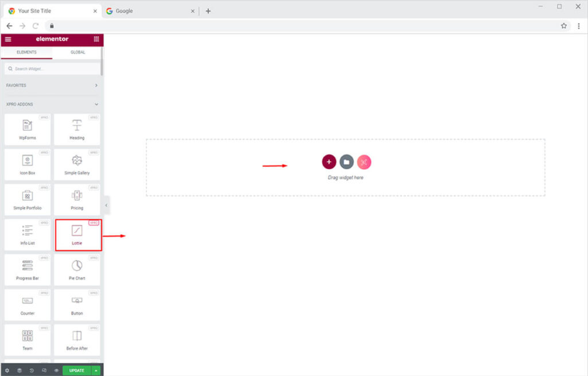Open the Elementor hamburger menu
Viewport: 588px width, 376px height.
(x=8, y=39)
